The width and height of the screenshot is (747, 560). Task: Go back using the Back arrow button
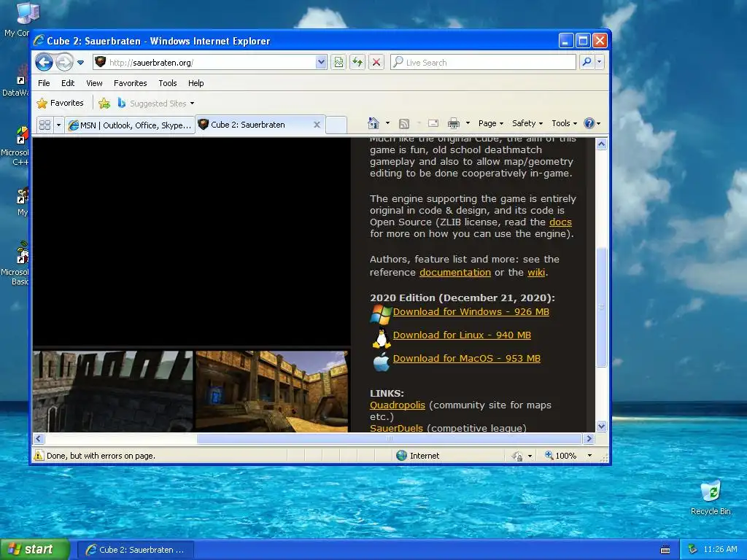point(44,62)
